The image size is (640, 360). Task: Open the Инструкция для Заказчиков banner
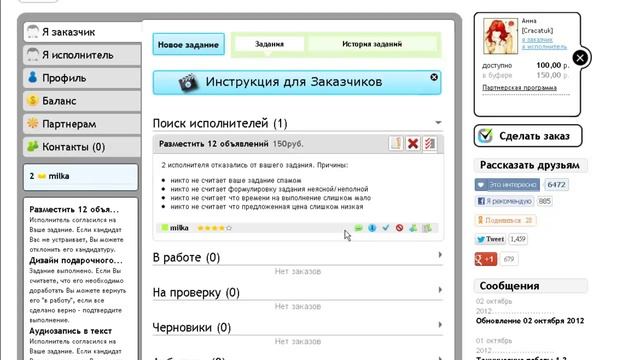[x=297, y=82]
